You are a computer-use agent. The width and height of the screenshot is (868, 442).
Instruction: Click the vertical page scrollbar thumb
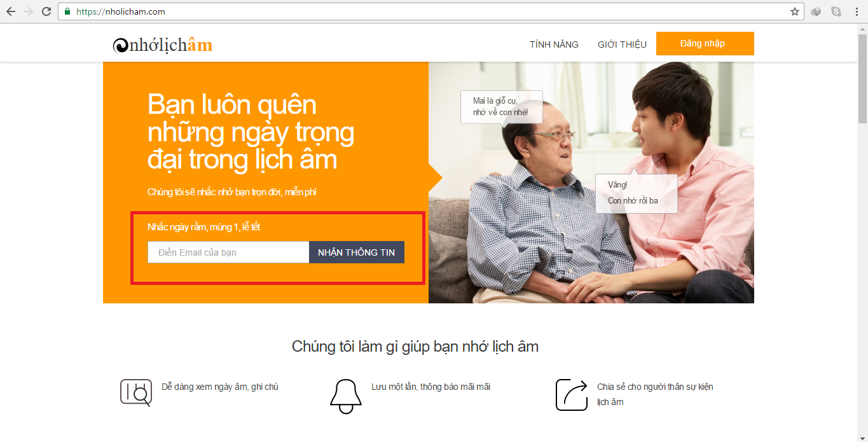[x=862, y=75]
